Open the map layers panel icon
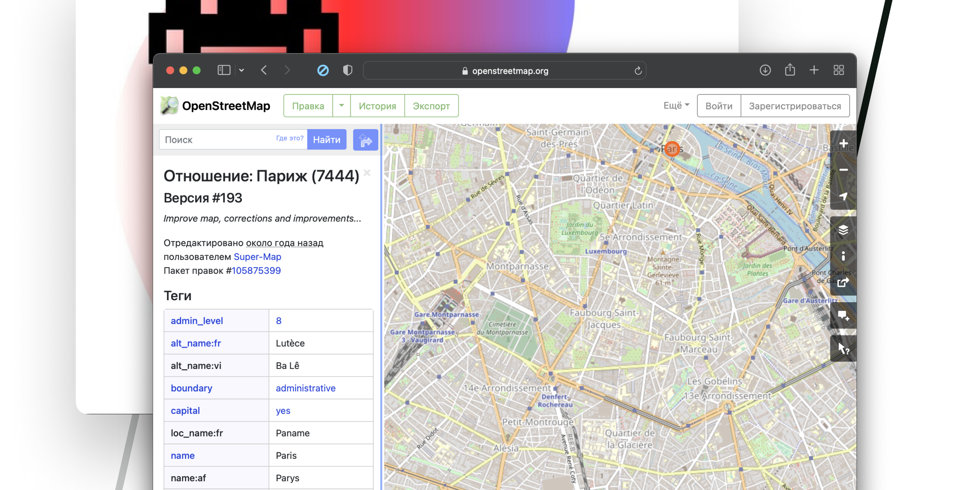The width and height of the screenshot is (980, 490). tap(843, 230)
